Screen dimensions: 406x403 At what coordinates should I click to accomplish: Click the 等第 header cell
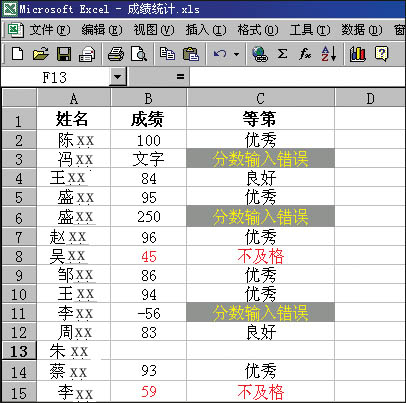(260, 119)
